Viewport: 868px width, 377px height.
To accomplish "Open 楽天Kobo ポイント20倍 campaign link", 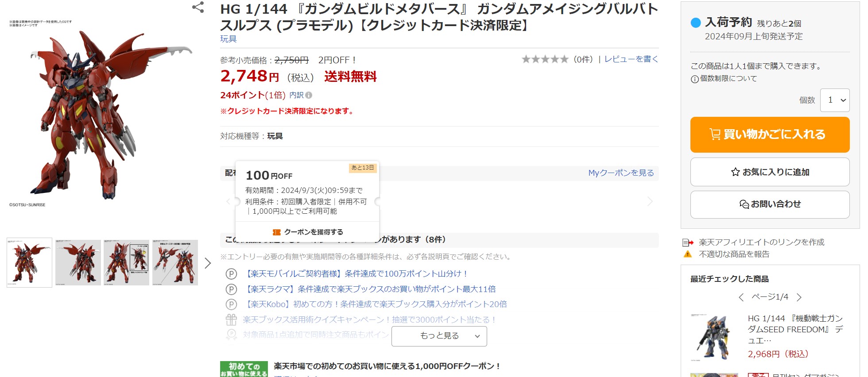I will coord(375,304).
